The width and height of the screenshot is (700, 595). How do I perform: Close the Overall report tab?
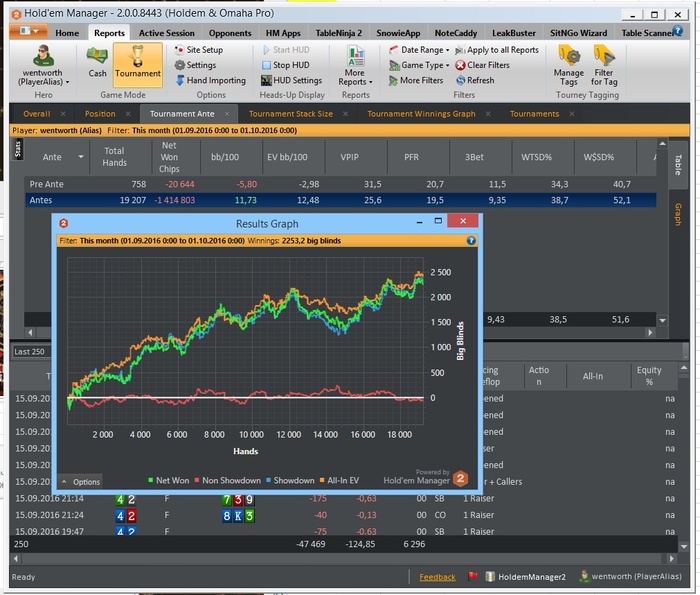63,114
